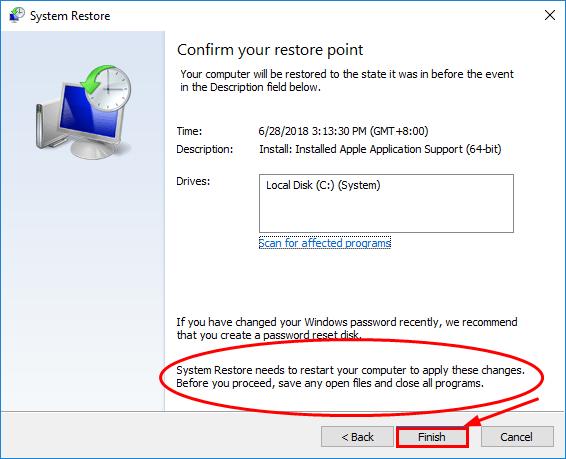The width and height of the screenshot is (566, 459).
Task: Click the Drives: label
Action: coord(193,181)
